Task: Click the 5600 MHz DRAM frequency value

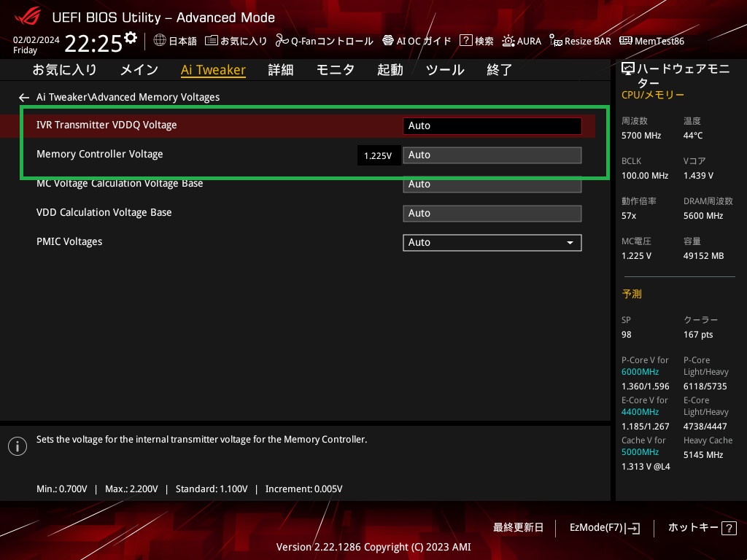Action: pyautogui.click(x=703, y=216)
